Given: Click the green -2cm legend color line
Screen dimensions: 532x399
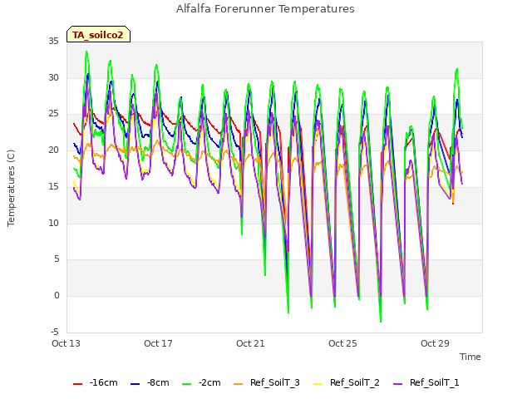Looking at the screenshot, I should pyautogui.click(x=186, y=384).
